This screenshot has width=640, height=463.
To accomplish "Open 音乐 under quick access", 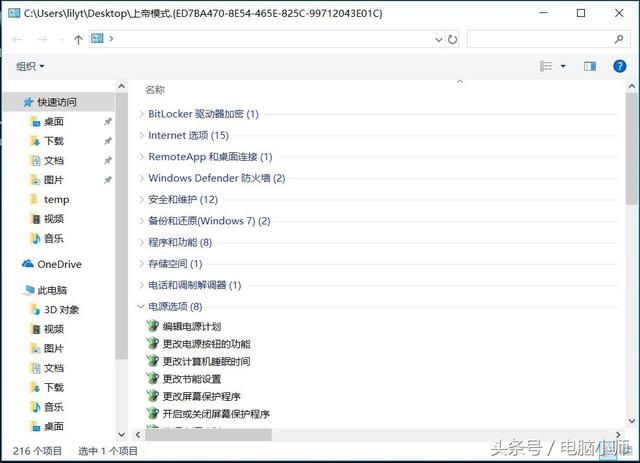I will (x=53, y=238).
